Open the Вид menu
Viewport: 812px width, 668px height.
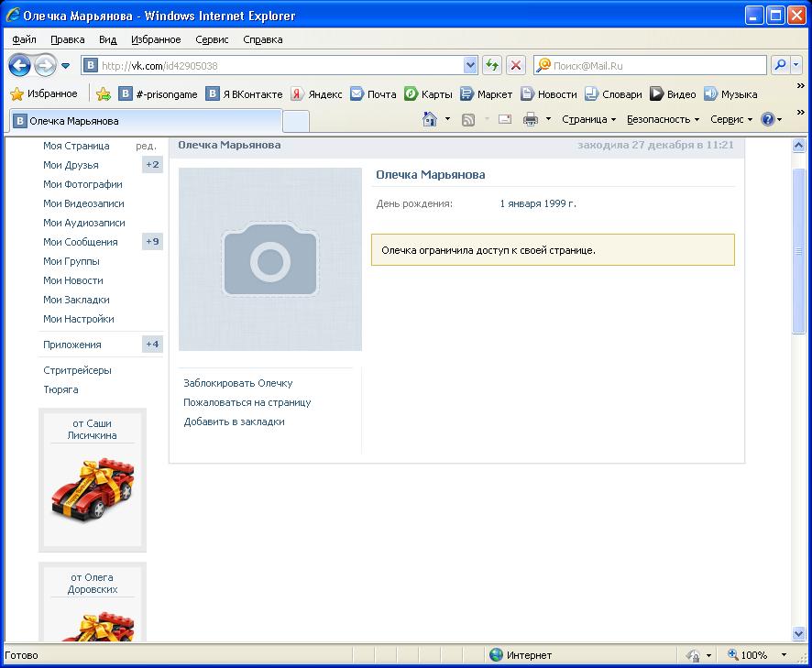[107, 39]
